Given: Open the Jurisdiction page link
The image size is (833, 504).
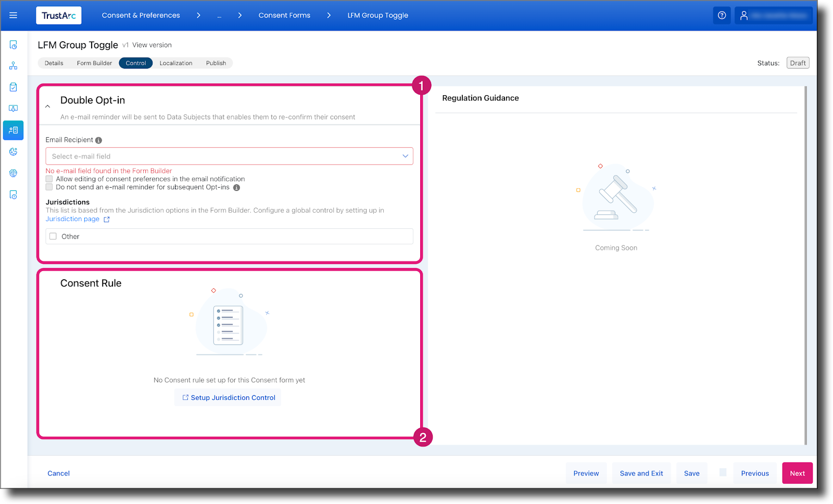Looking at the screenshot, I should click(x=72, y=218).
